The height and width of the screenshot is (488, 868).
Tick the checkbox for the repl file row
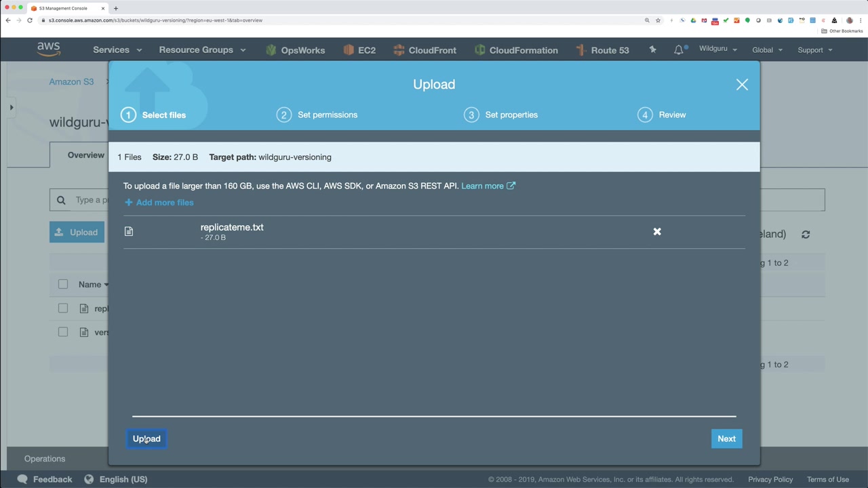coord(63,308)
